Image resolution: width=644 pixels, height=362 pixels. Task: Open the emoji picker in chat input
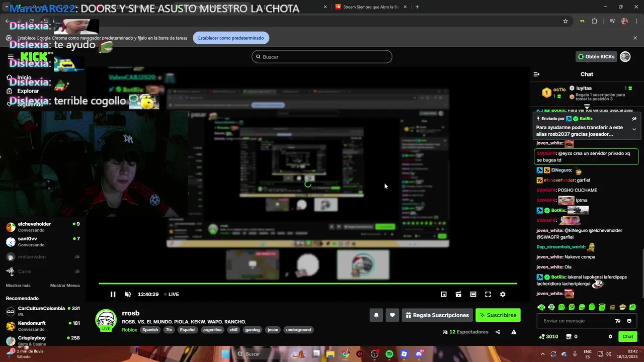629,321
